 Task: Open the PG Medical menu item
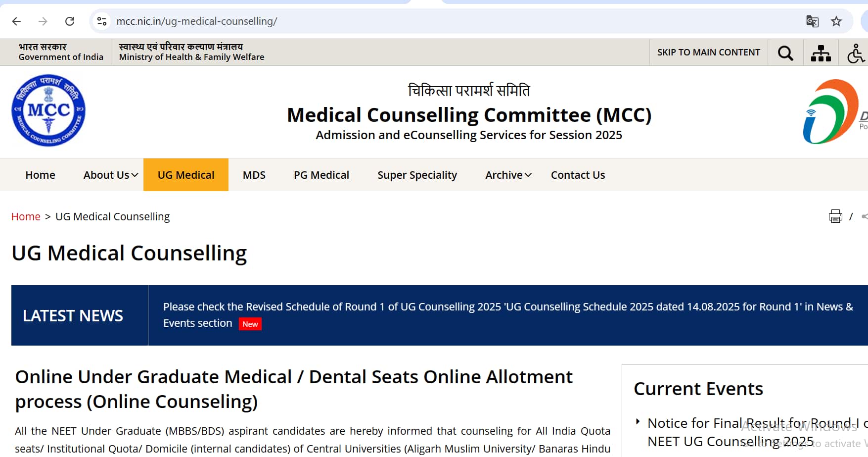(321, 175)
